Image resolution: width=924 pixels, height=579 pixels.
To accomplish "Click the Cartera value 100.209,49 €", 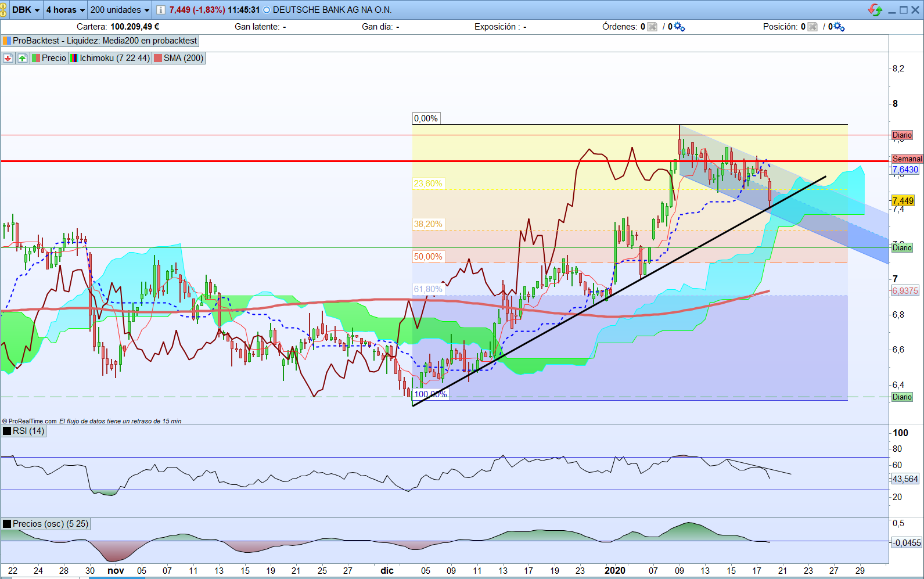I will pyautogui.click(x=135, y=27).
